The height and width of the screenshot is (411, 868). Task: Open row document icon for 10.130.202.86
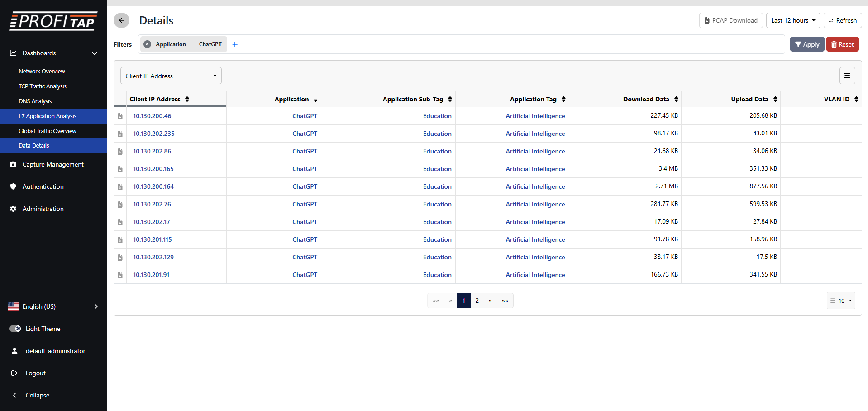(120, 152)
